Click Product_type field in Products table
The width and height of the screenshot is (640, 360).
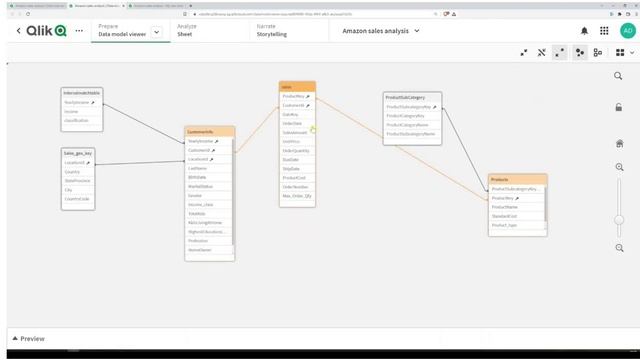516,225
